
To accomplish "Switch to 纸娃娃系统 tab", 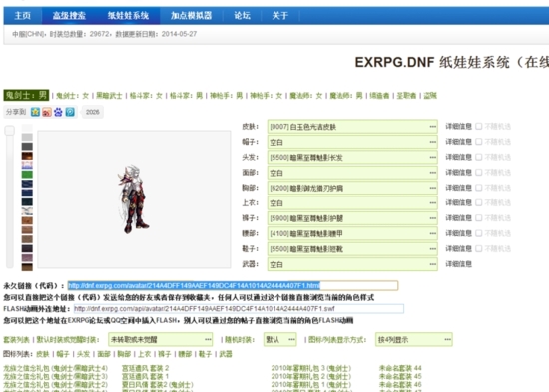I will pyautogui.click(x=128, y=16).
